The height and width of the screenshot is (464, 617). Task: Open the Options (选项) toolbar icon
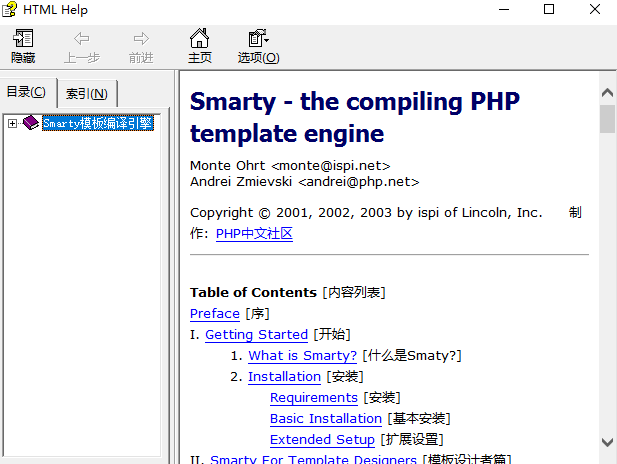[258, 38]
